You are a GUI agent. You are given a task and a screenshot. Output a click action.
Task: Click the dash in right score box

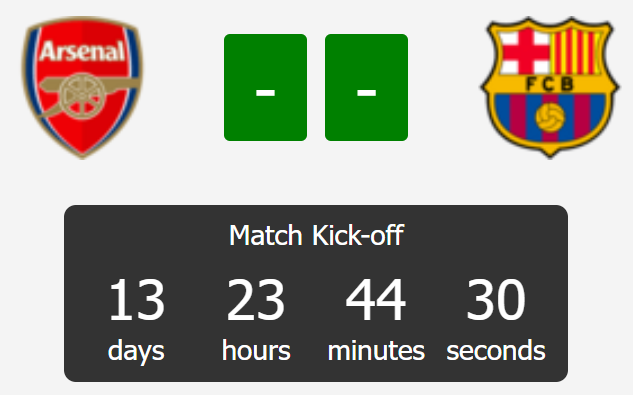(366, 93)
